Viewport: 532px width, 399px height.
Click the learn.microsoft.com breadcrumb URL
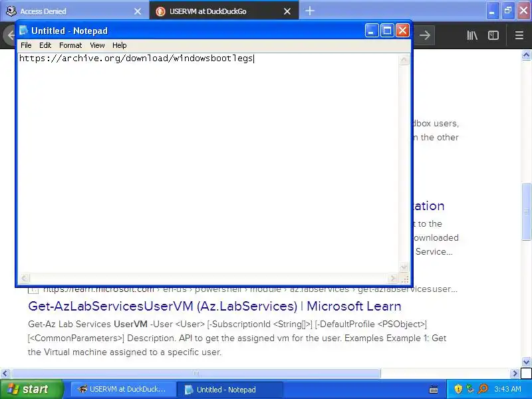click(251, 289)
